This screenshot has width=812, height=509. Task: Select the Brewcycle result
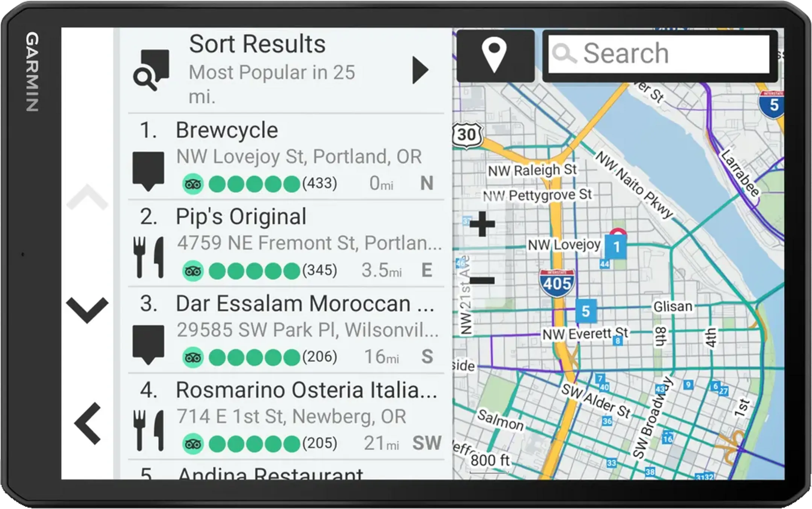click(x=286, y=156)
